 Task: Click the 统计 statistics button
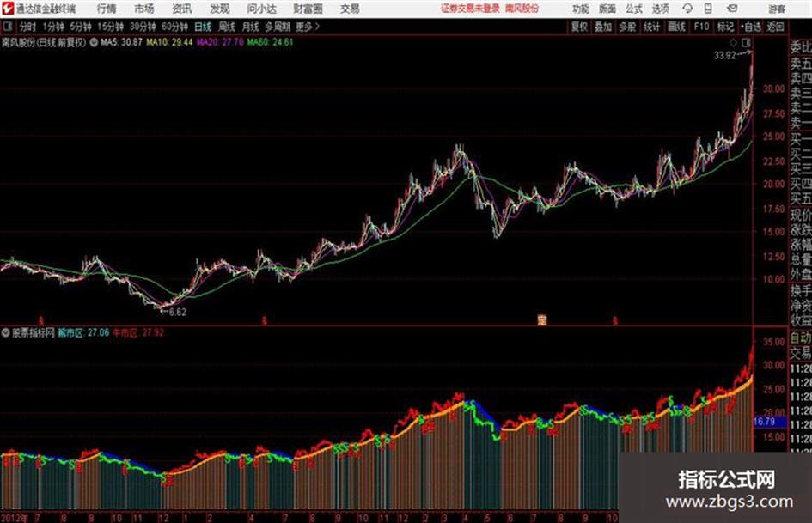[652, 27]
